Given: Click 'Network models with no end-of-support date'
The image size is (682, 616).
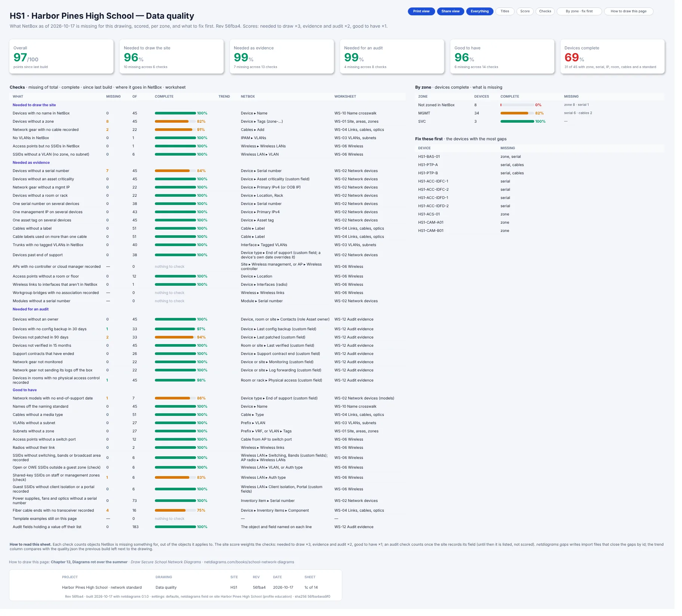Looking at the screenshot, I should [x=53, y=398].
